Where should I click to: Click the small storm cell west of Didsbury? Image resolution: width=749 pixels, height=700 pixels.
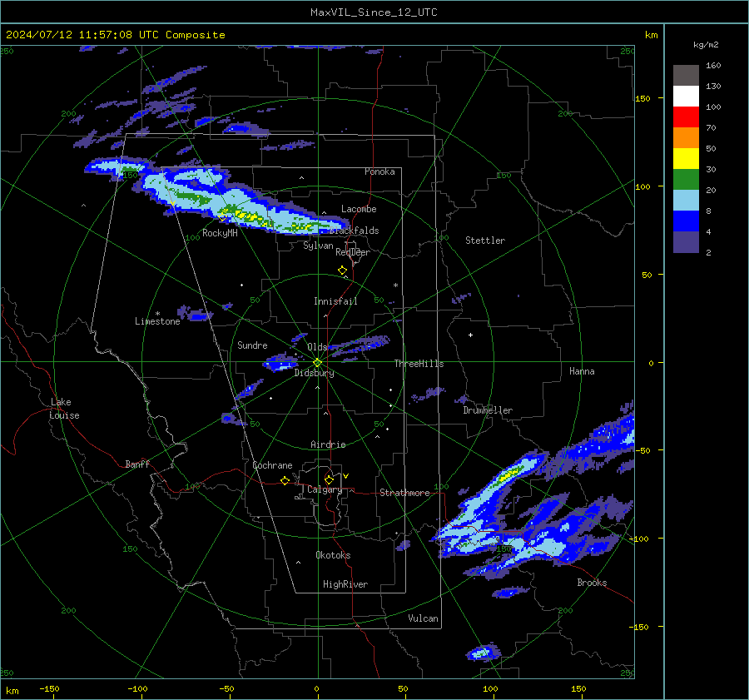280,364
